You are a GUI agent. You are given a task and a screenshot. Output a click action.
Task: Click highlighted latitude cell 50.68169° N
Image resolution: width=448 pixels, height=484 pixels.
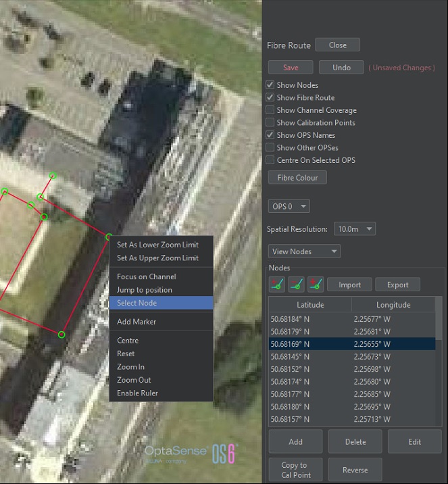pos(310,344)
